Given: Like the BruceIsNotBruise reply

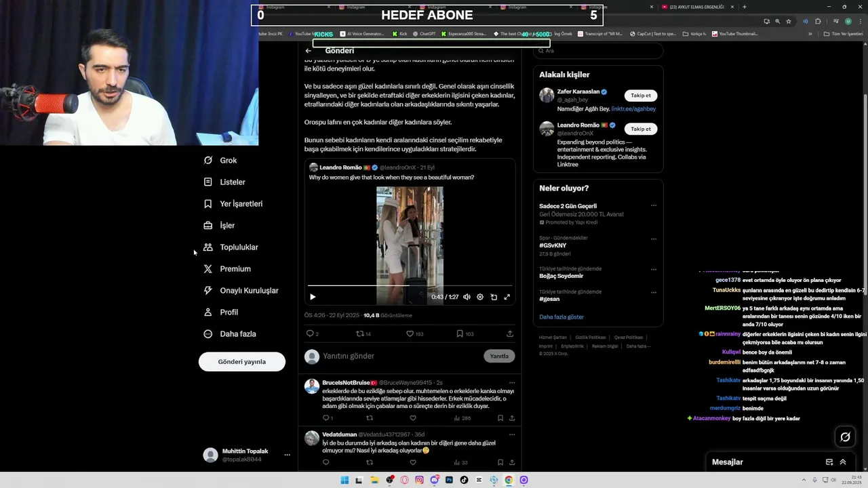Looking at the screenshot, I should pos(412,418).
